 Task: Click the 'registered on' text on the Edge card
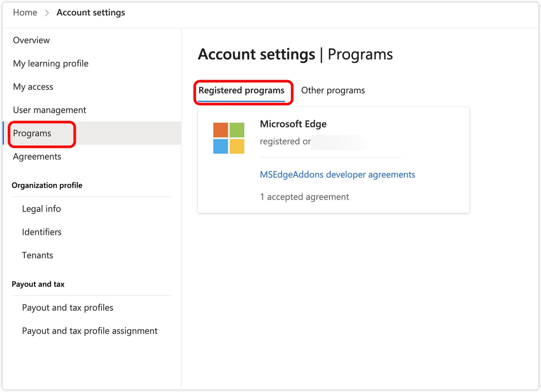point(286,141)
